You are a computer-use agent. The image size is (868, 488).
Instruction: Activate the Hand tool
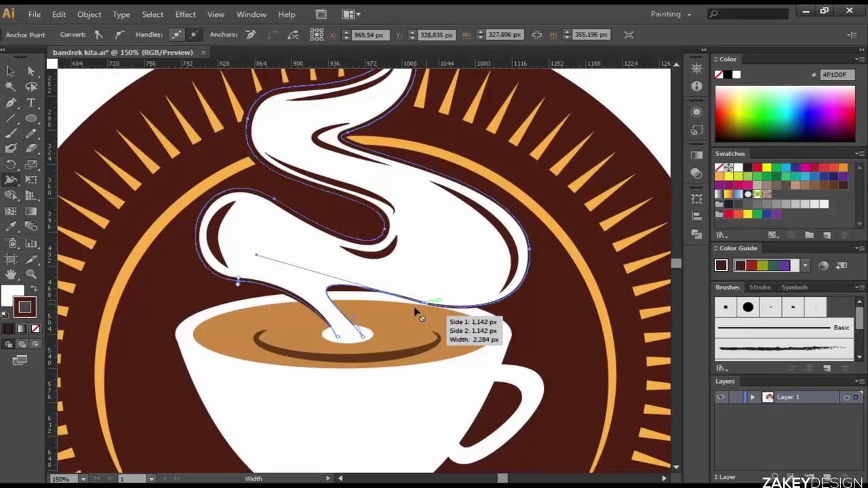pyautogui.click(x=11, y=274)
